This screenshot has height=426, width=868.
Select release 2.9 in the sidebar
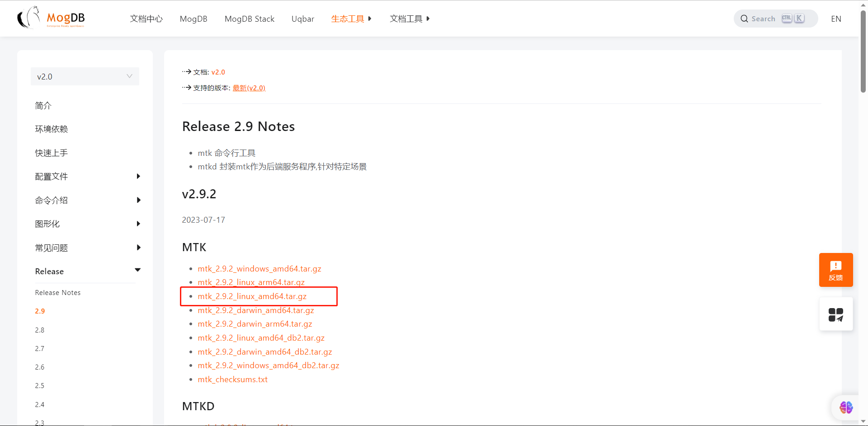click(x=40, y=311)
